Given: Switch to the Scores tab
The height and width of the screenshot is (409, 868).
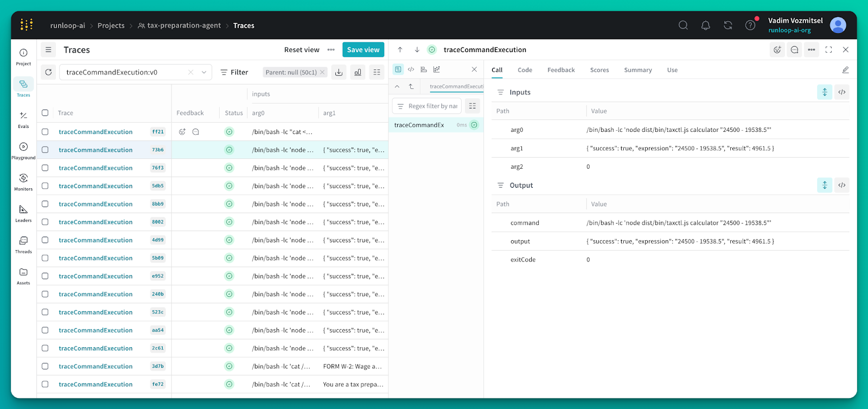Looking at the screenshot, I should (x=599, y=70).
